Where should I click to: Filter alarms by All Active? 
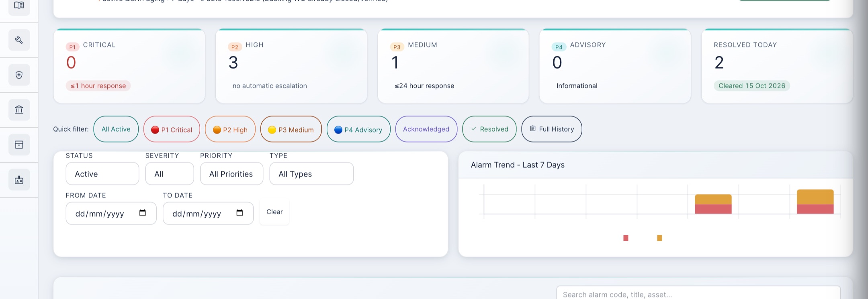coord(116,129)
